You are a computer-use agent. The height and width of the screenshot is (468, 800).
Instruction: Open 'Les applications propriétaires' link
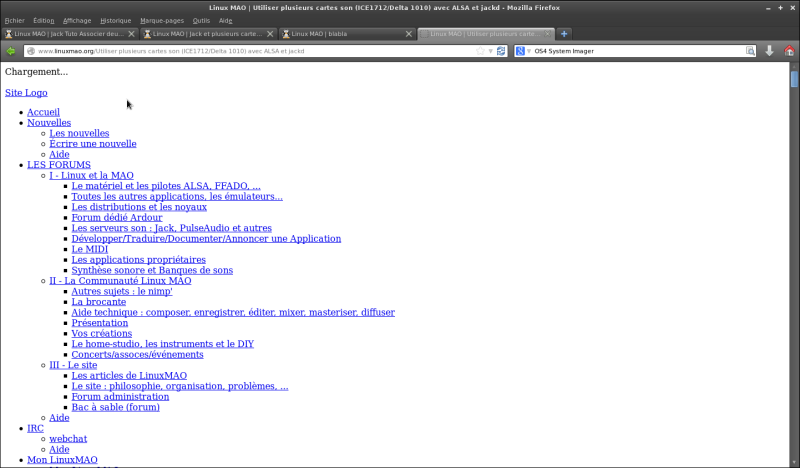[138, 260]
